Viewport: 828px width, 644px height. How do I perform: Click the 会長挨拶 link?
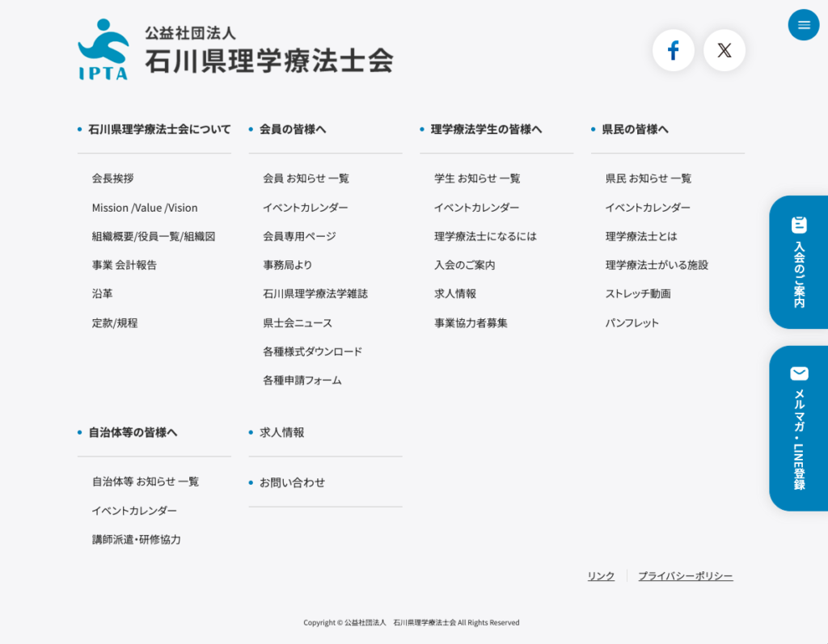(112, 179)
